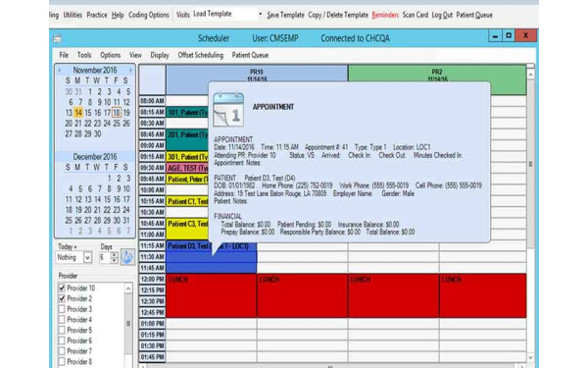
Task: Enable the Provider 3 checkbox
Action: coord(62,309)
